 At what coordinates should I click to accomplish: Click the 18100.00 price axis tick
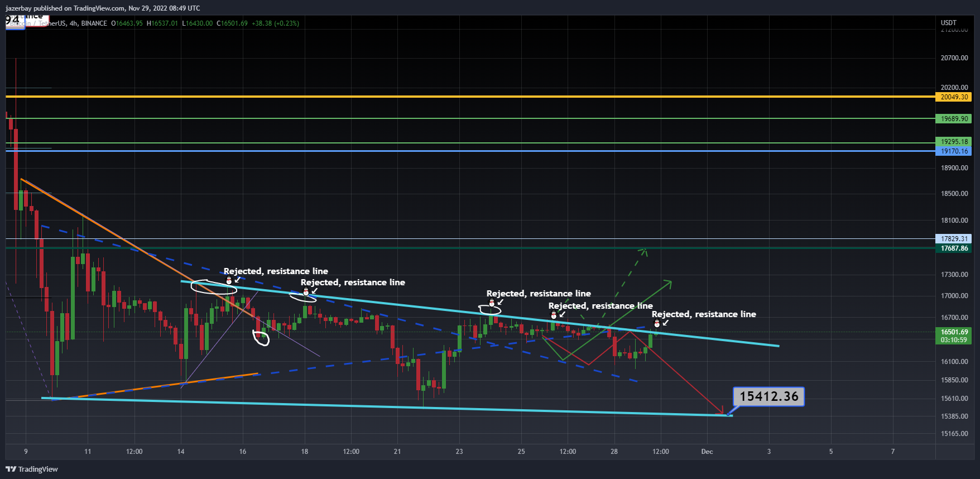coord(954,221)
